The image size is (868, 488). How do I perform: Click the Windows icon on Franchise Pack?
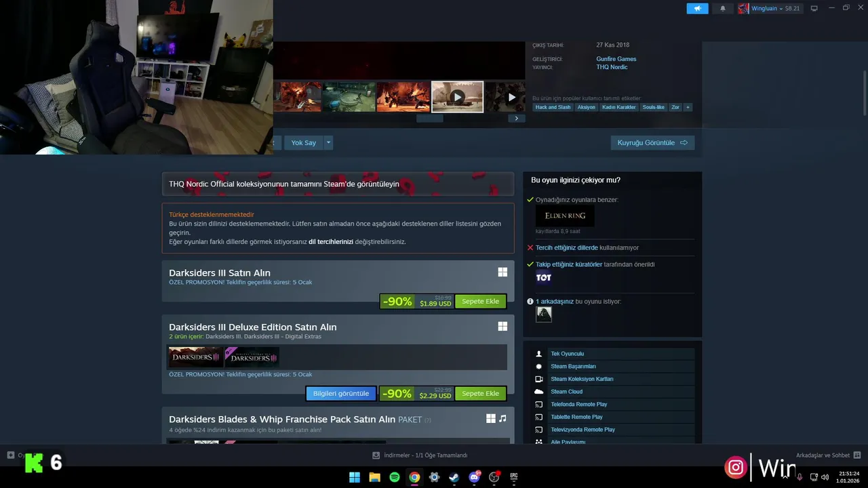491,418
